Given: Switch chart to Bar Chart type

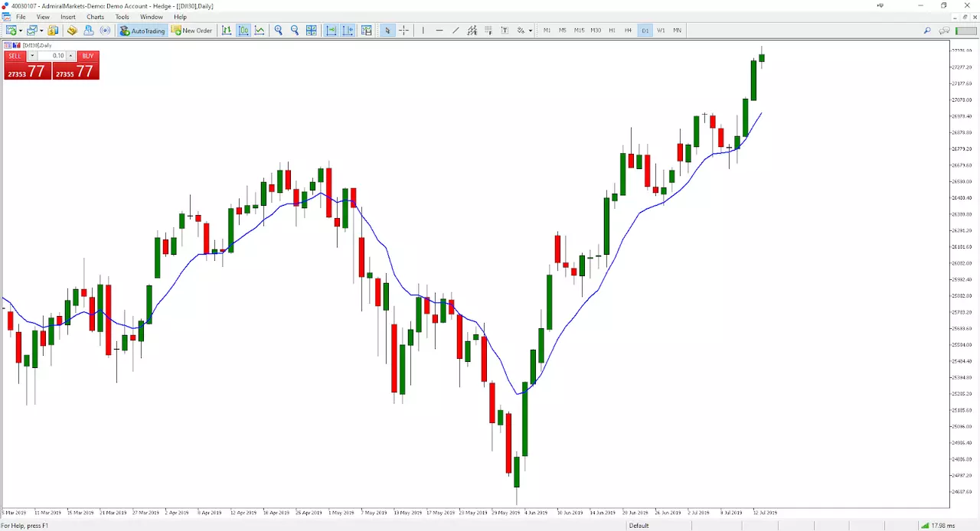Looking at the screenshot, I should click(x=227, y=31).
